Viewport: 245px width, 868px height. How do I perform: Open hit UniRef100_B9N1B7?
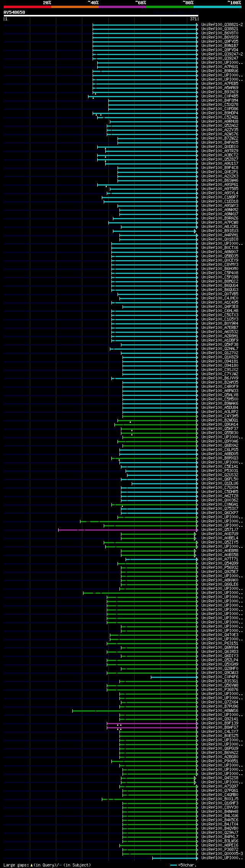(x=220, y=46)
